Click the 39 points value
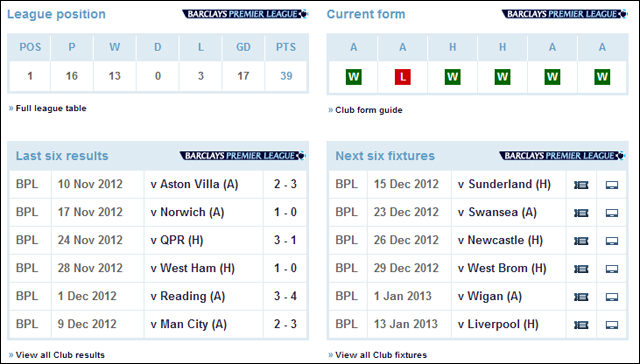Viewport: 640px width, 364px height. click(x=286, y=76)
